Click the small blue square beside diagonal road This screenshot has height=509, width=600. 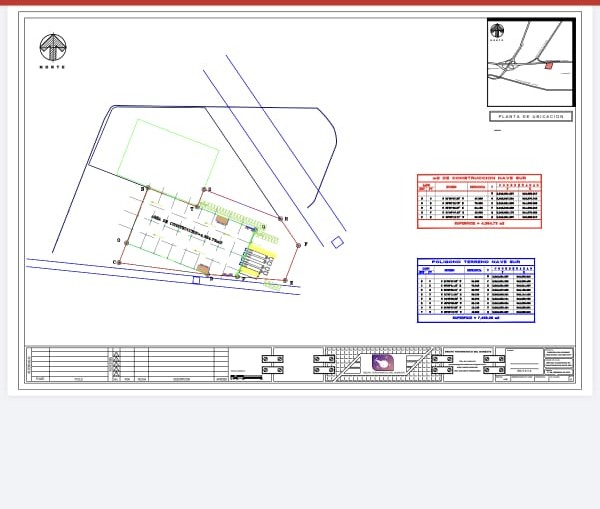pos(338,242)
